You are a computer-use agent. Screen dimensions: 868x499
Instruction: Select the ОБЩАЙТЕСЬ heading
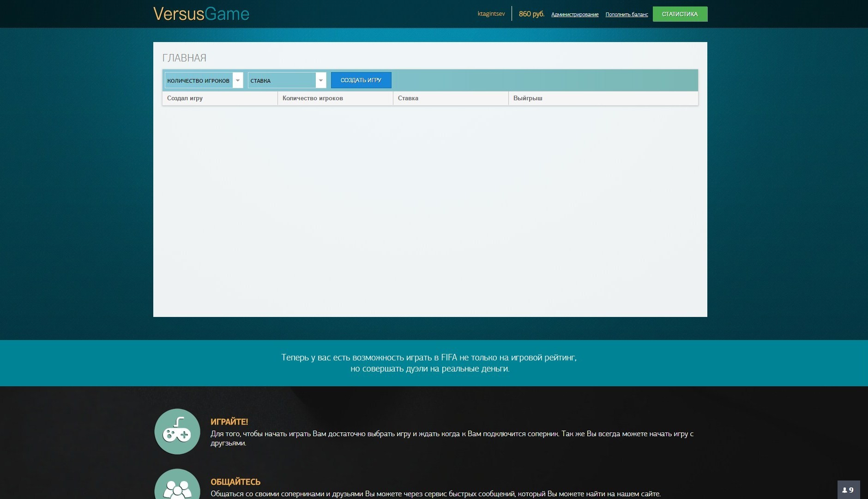coord(235,482)
